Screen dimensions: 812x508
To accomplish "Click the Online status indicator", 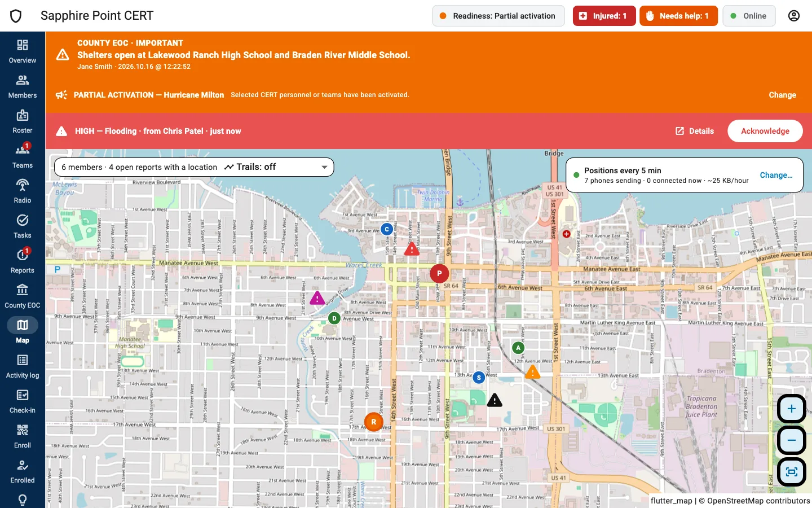I will click(x=749, y=16).
